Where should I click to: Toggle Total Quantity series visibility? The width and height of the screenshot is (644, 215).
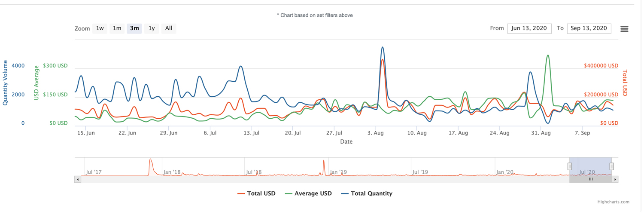367,193
